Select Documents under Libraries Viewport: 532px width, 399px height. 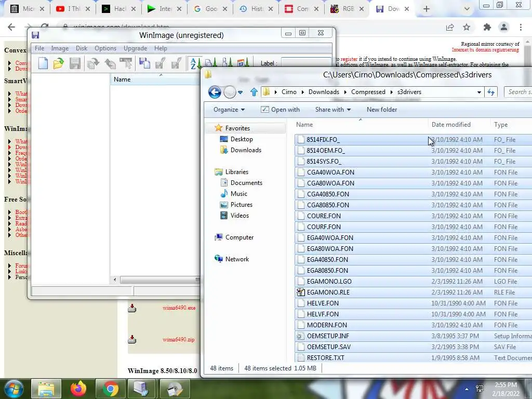click(x=246, y=183)
